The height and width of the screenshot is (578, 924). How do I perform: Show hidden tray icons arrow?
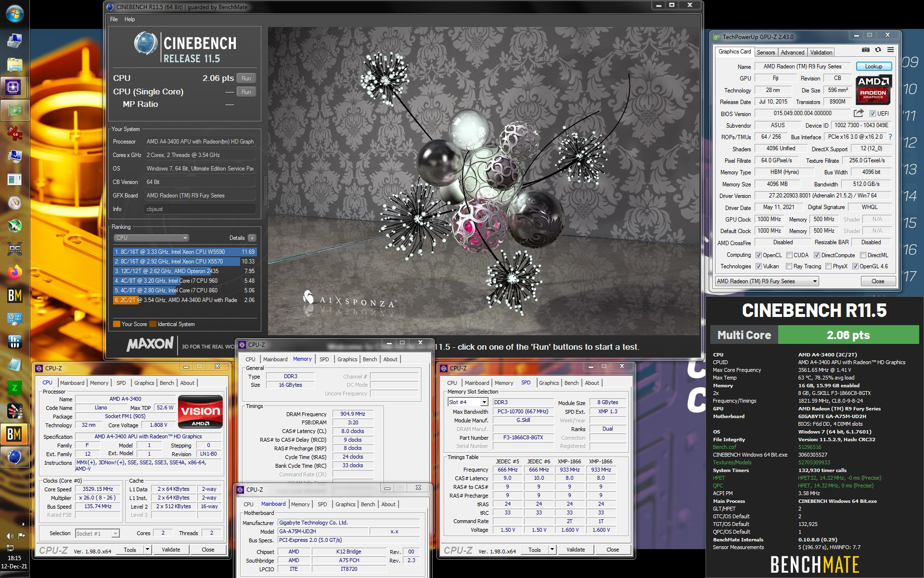[x=23, y=524]
